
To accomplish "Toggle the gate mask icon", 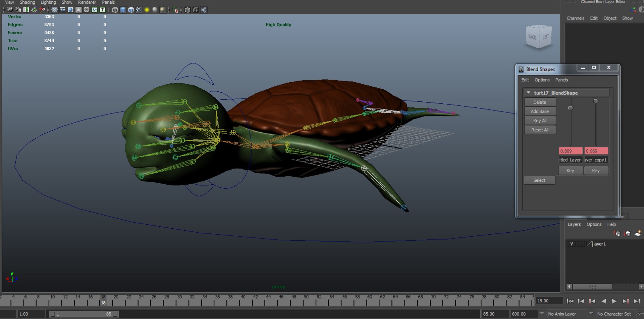I will click(x=78, y=10).
